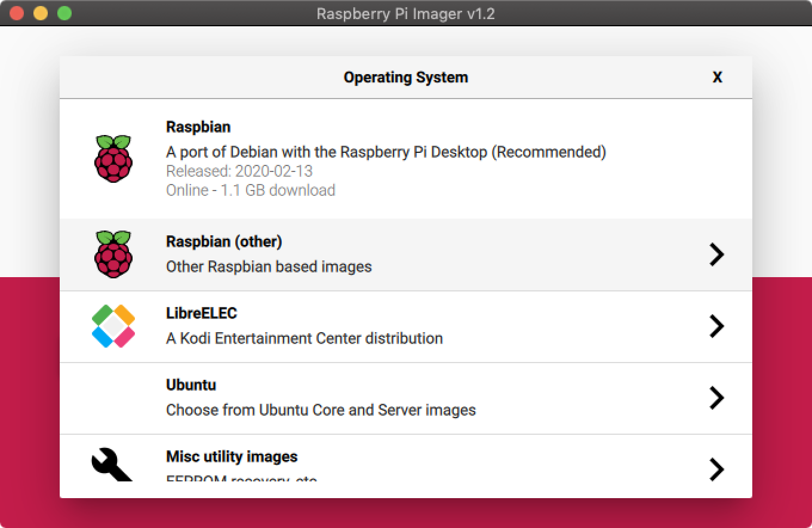Click the LibreELEC colored diamond logo
Viewport: 812px width, 528px height.
point(113,326)
